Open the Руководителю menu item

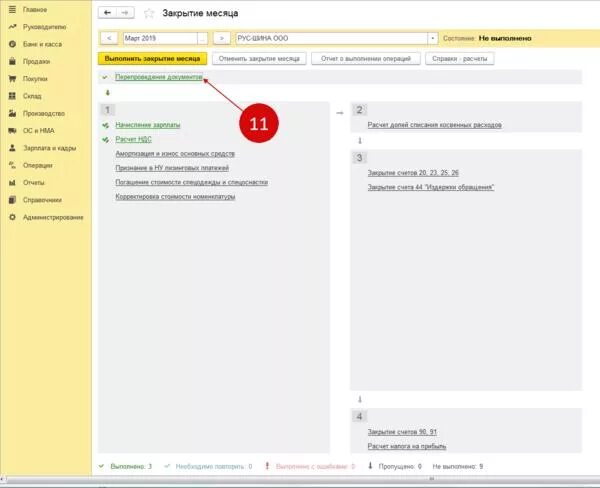pos(44,27)
